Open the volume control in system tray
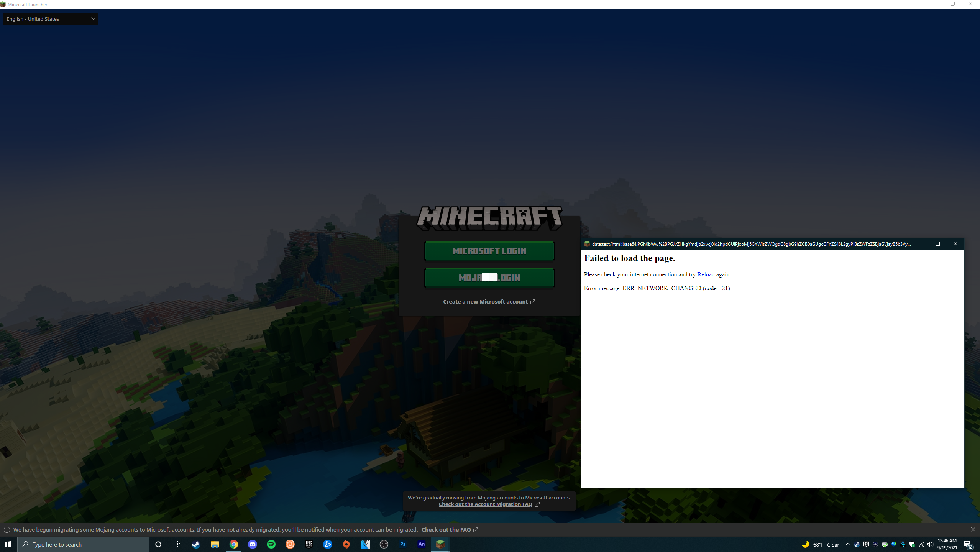Screen dimensions: 980x552 [930, 544]
